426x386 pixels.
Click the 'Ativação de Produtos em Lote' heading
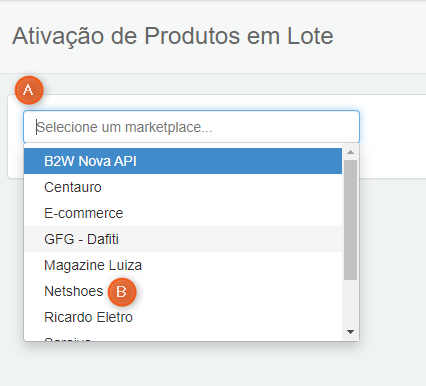(173, 36)
